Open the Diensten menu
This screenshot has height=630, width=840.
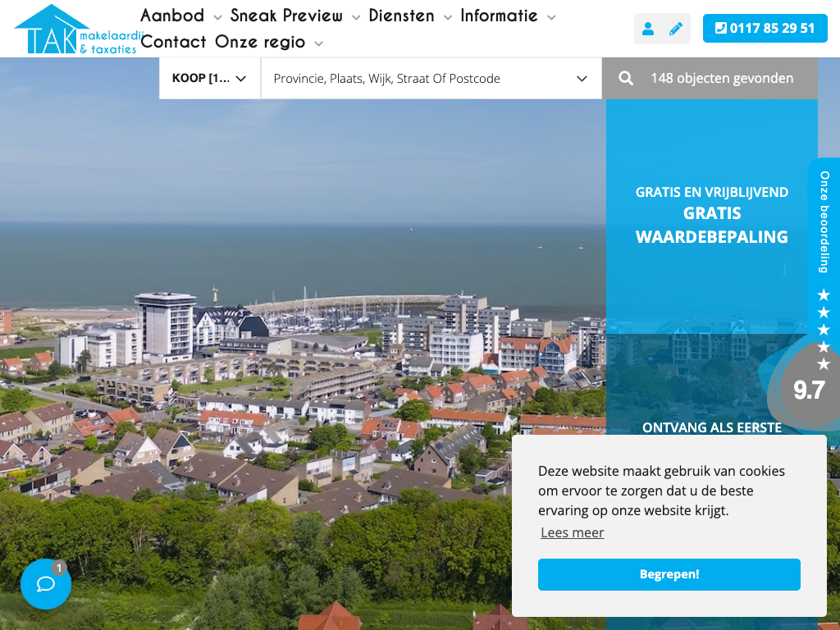coord(401,16)
